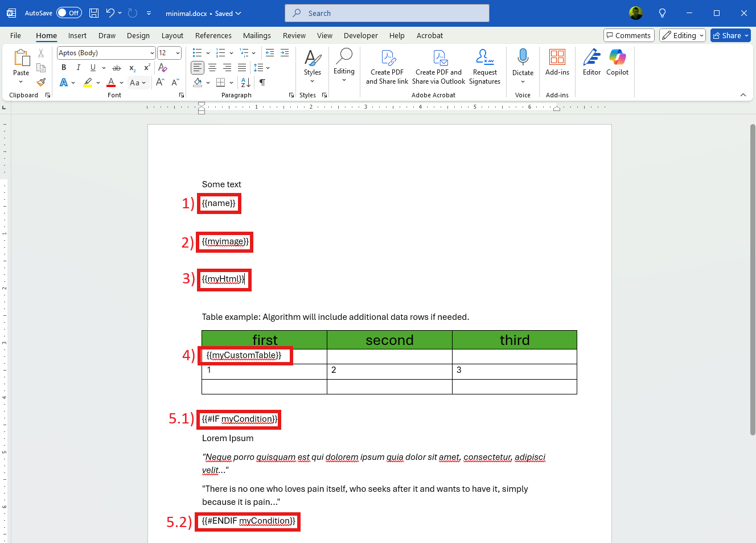Open the Font name dropdown
Viewport: 756px width, 543px height.
[151, 52]
